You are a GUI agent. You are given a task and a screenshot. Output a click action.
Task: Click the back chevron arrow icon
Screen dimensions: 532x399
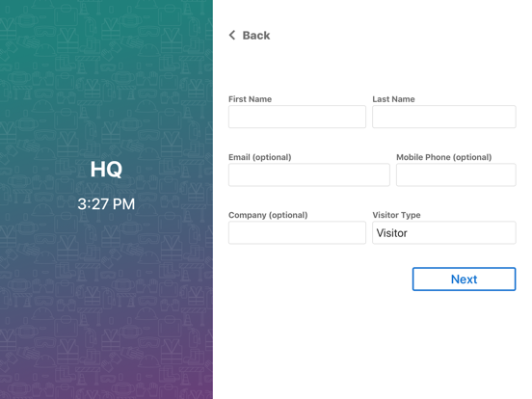(232, 35)
